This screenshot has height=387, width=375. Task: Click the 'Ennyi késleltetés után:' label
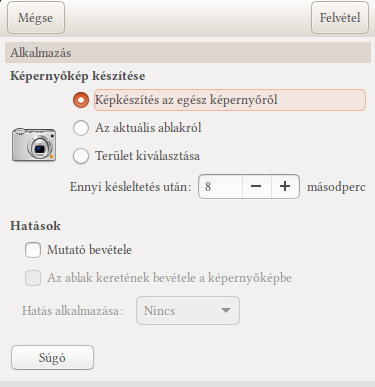[x=130, y=187]
